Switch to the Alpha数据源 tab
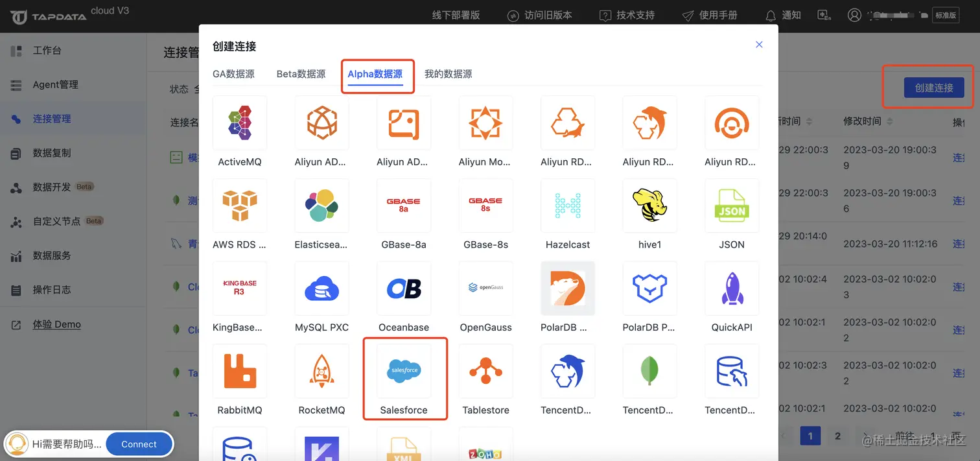The image size is (980, 461). 375,74
